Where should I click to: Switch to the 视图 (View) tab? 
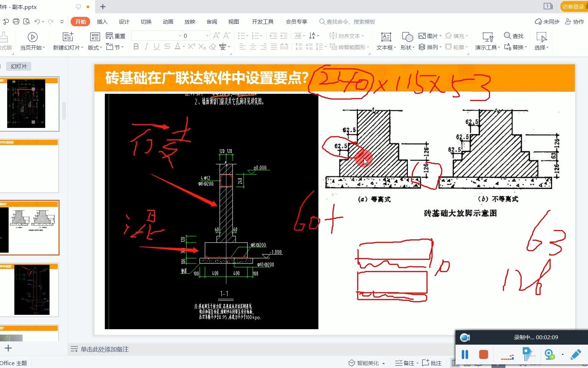(234, 22)
